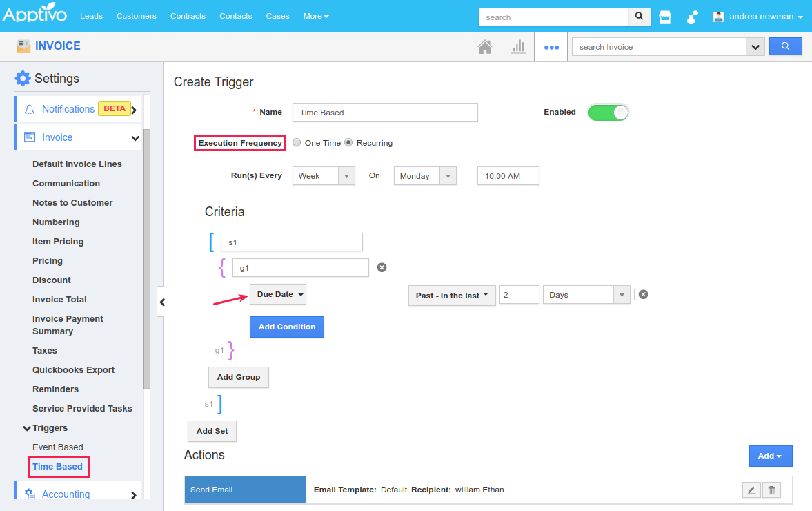Image resolution: width=812 pixels, height=511 pixels.
Task: Click the Add Set button
Action: click(212, 431)
